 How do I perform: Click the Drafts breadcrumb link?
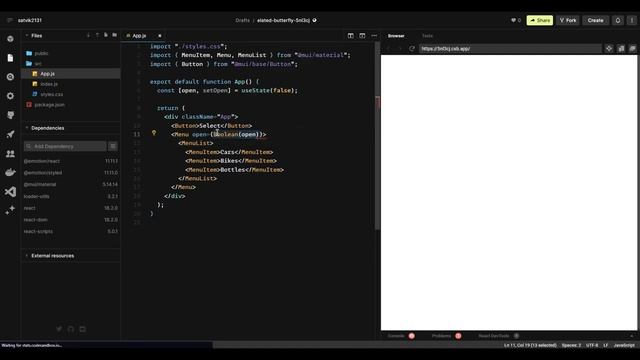[x=242, y=20]
